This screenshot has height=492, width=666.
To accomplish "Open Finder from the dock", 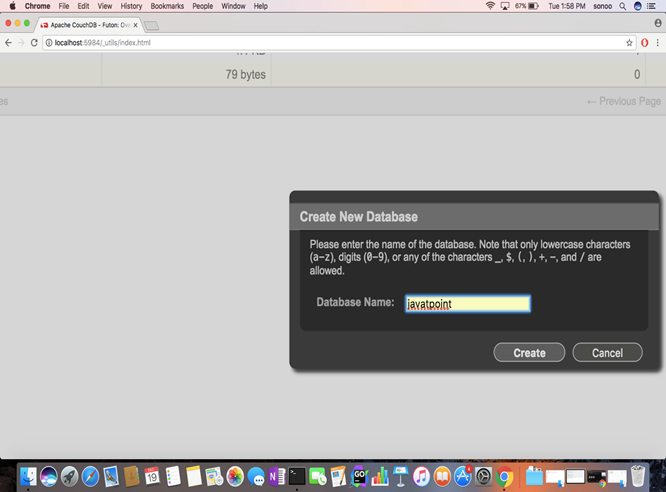I will (x=28, y=476).
